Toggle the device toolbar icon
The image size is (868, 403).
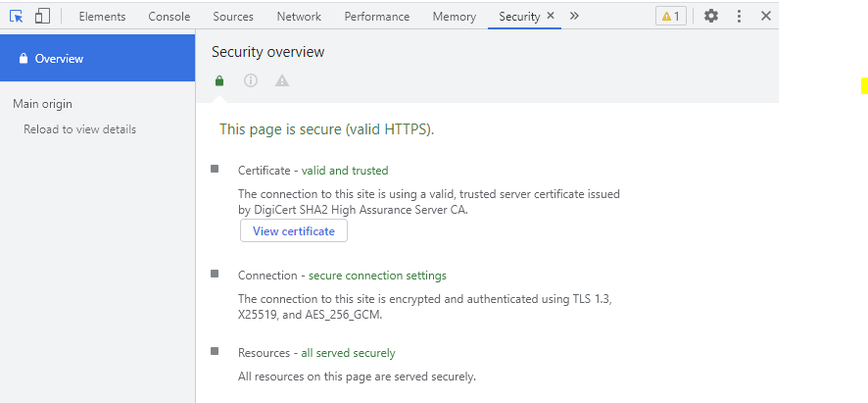[x=43, y=16]
